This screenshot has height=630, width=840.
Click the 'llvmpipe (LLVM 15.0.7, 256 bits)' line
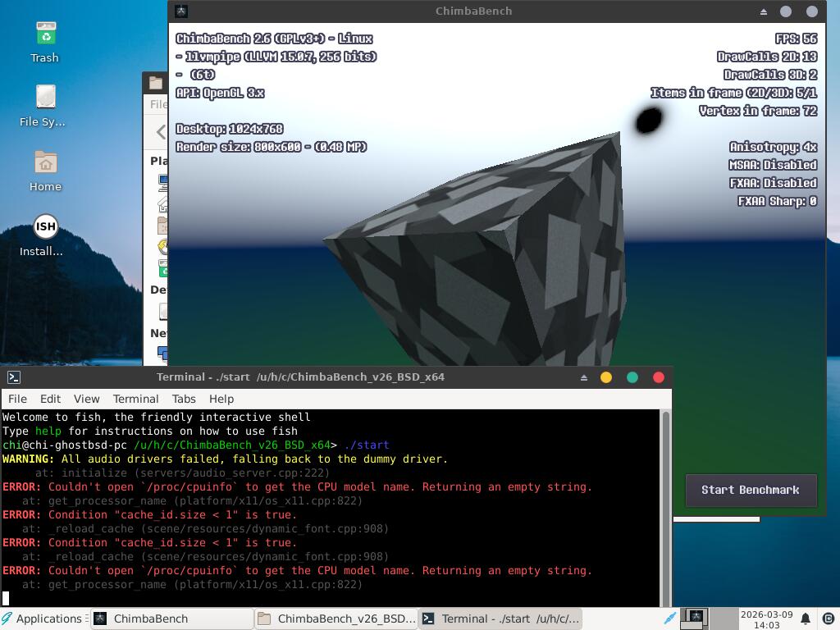point(281,57)
